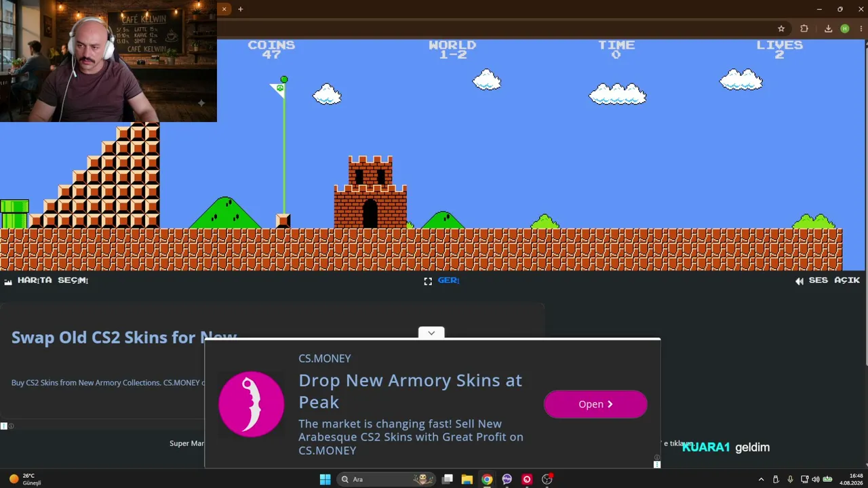This screenshot has width=868, height=488.
Task: Click the taskbar search box labeled Ara
Action: [x=387, y=479]
